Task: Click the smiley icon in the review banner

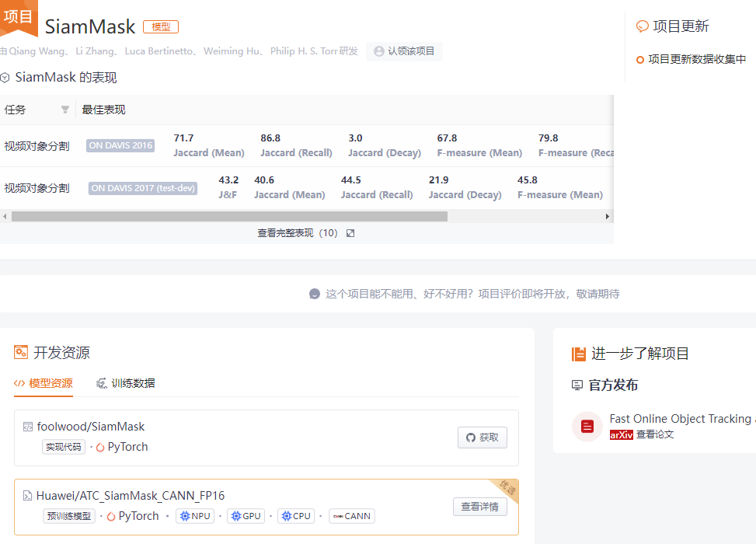Action: pyautogui.click(x=315, y=294)
